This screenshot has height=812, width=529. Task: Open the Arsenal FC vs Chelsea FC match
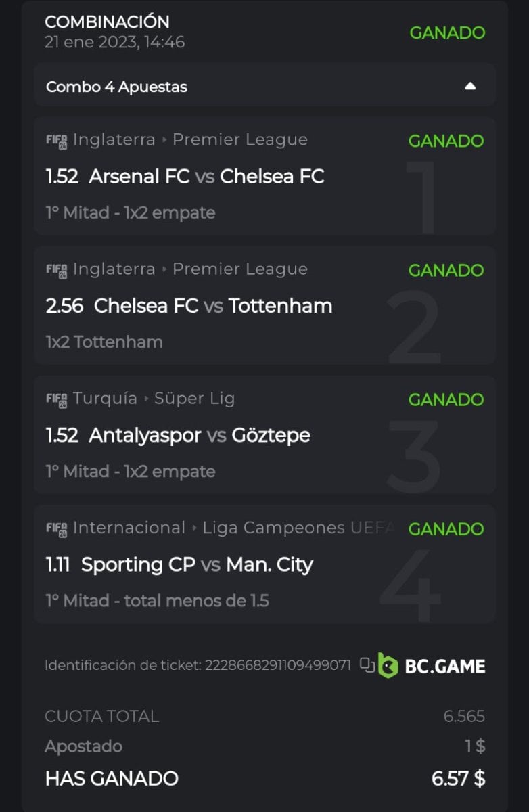coord(206,177)
